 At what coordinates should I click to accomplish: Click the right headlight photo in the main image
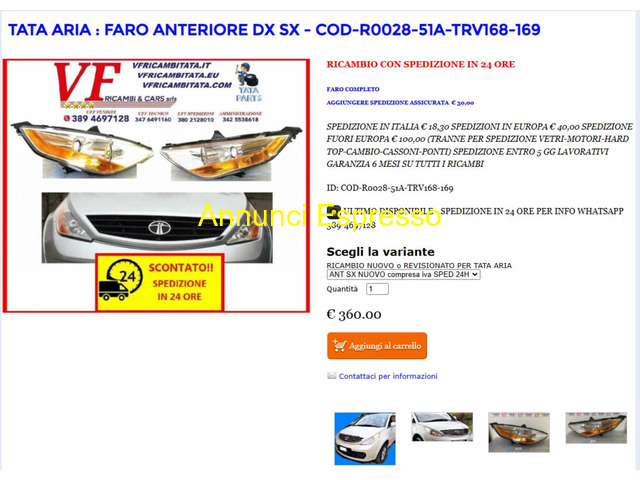[x=231, y=154]
